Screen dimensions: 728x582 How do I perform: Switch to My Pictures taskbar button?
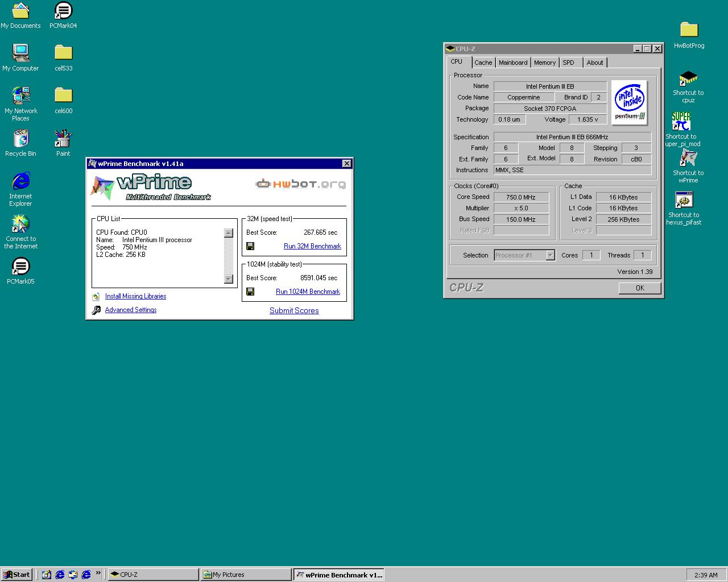point(246,575)
